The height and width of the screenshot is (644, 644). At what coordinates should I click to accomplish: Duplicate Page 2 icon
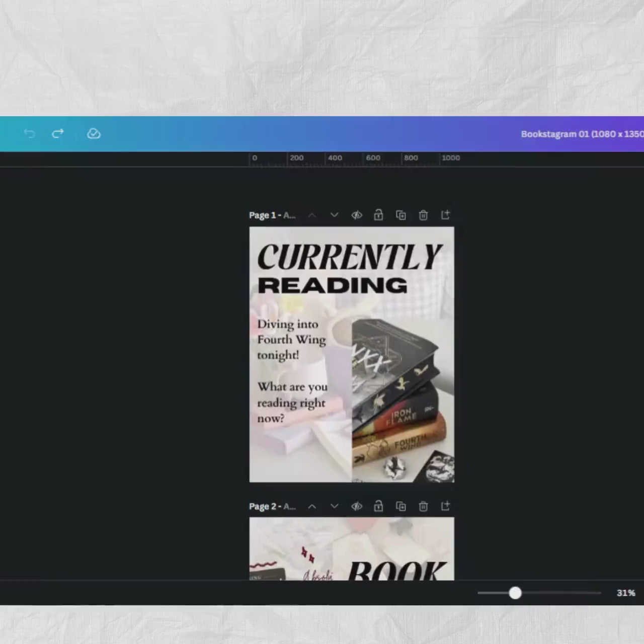(x=401, y=507)
